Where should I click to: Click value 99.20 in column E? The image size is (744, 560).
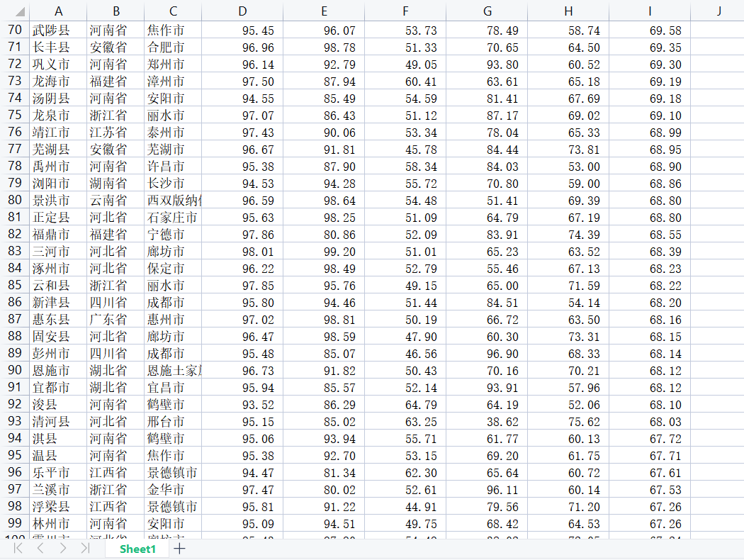tap(324, 252)
